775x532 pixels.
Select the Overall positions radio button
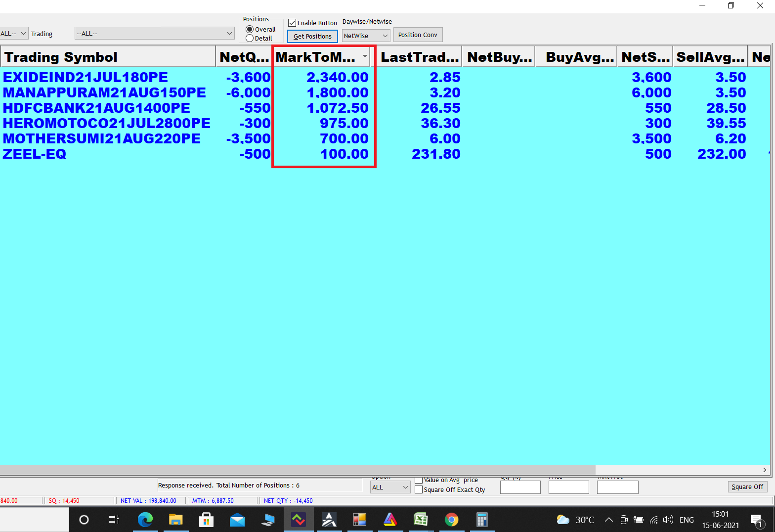[x=250, y=29]
